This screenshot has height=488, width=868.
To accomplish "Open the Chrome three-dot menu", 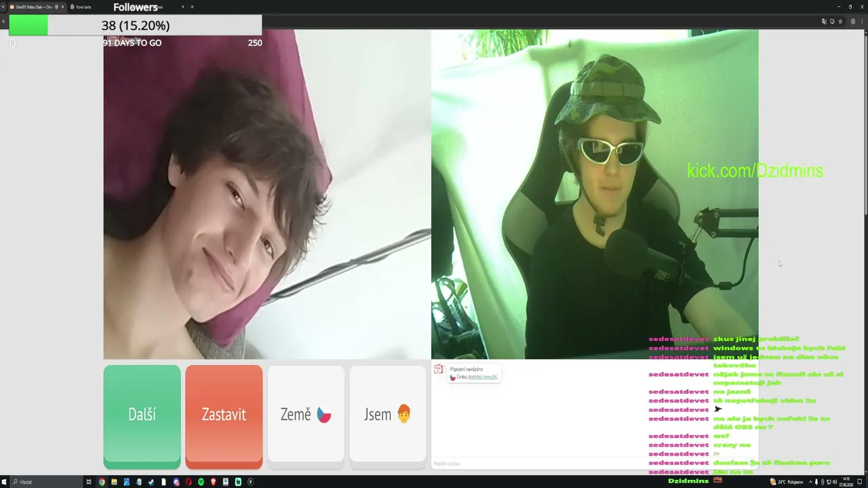I will pos(863,21).
